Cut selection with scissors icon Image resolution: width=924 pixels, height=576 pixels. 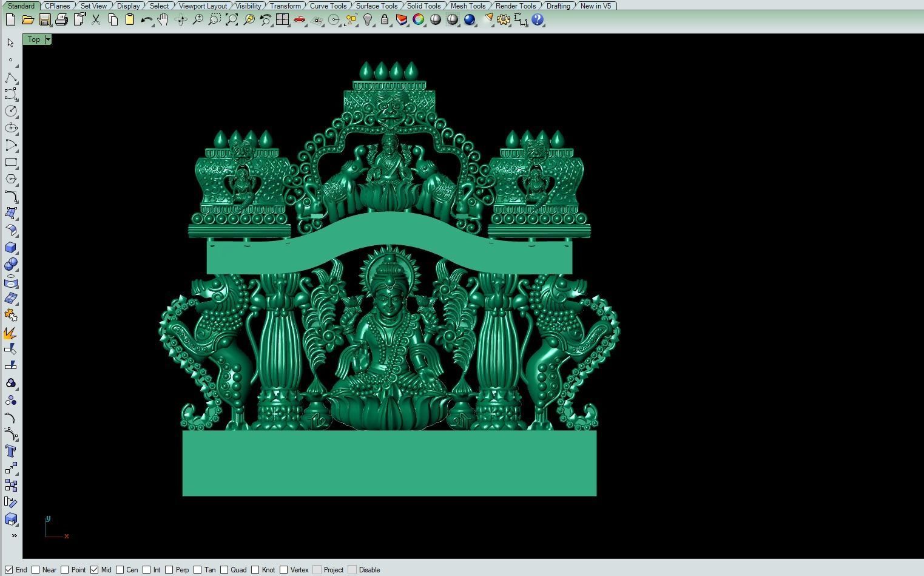[x=95, y=20]
